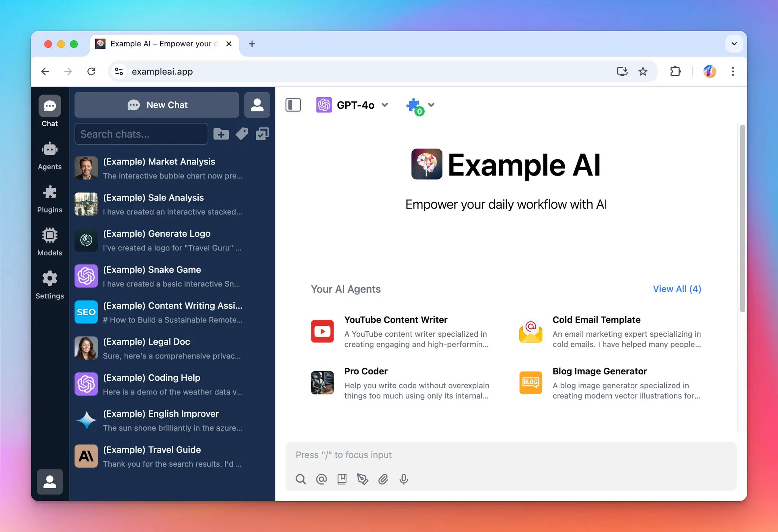778x532 pixels.
Task: Start a New Chat
Action: (x=157, y=105)
